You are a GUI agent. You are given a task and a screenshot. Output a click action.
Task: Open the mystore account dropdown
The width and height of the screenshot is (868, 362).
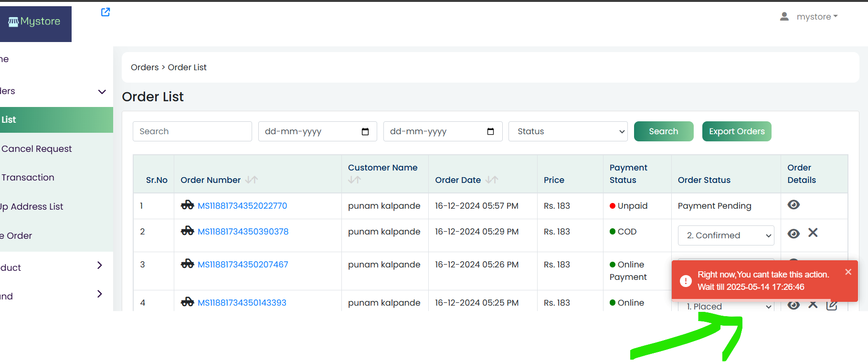(817, 17)
